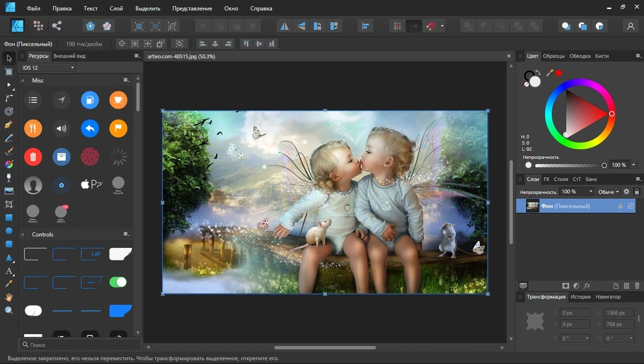Select the Pencil tool
644x364 pixels.
tap(9, 138)
